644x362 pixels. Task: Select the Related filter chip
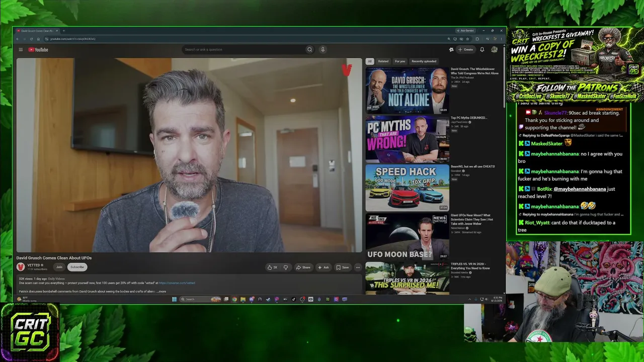click(383, 61)
